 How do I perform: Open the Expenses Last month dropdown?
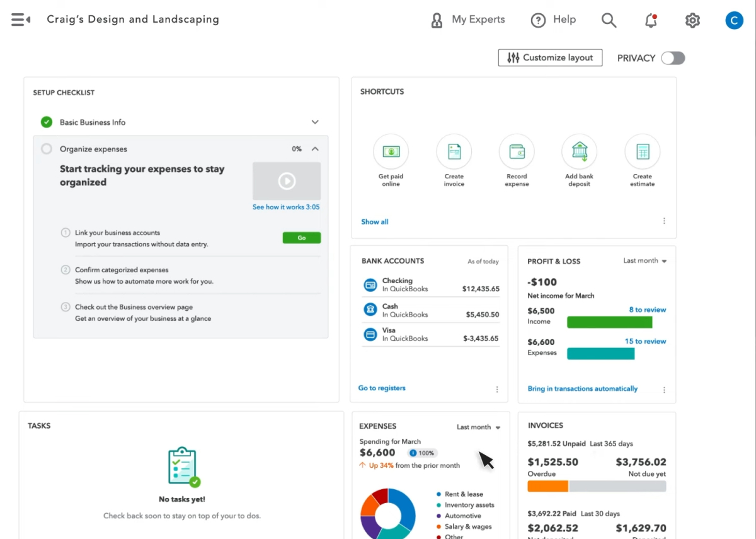(x=478, y=427)
